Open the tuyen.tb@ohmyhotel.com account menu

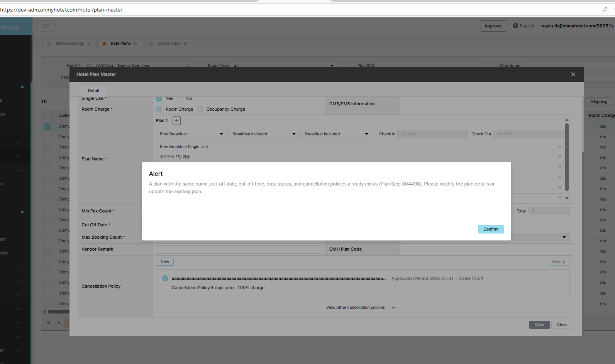(x=577, y=26)
